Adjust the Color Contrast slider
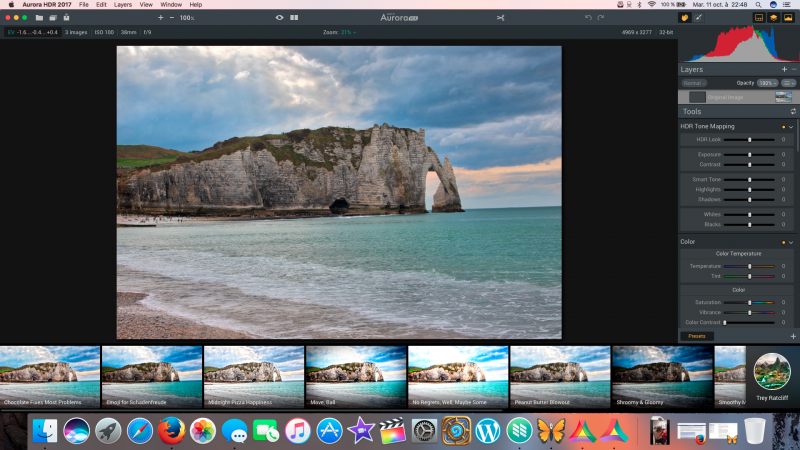The width and height of the screenshot is (800, 450). coord(749,322)
